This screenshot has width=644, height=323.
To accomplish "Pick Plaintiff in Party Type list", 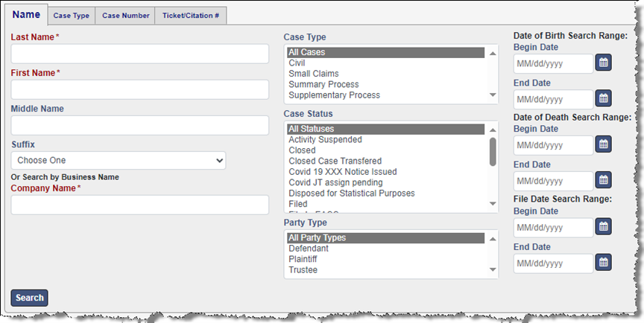I will [x=303, y=259].
